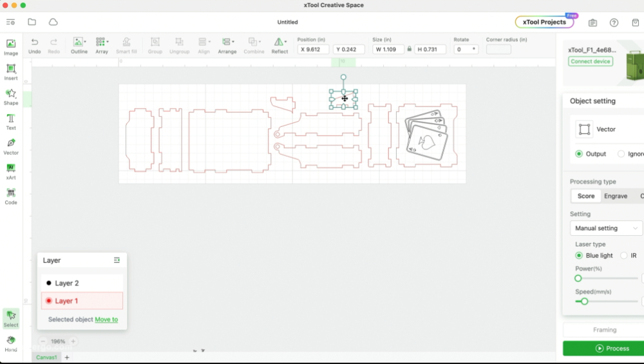Choose the Shape tool
The image size is (644, 364).
tap(11, 97)
